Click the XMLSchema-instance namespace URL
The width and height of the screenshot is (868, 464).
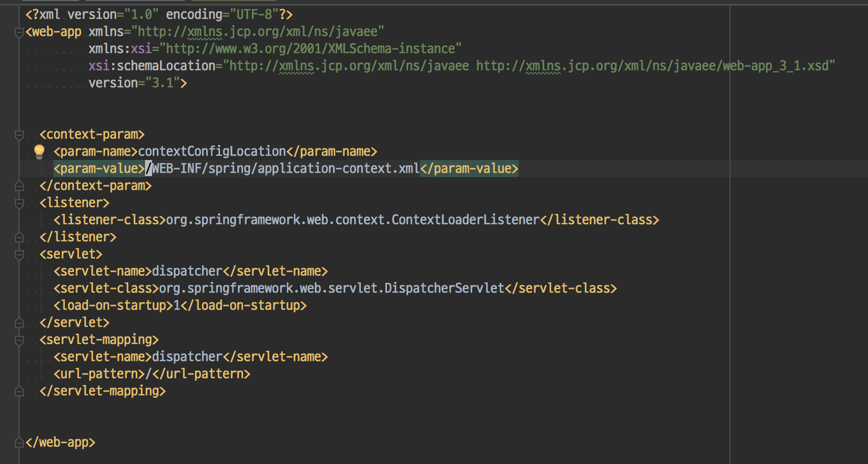coord(311,49)
